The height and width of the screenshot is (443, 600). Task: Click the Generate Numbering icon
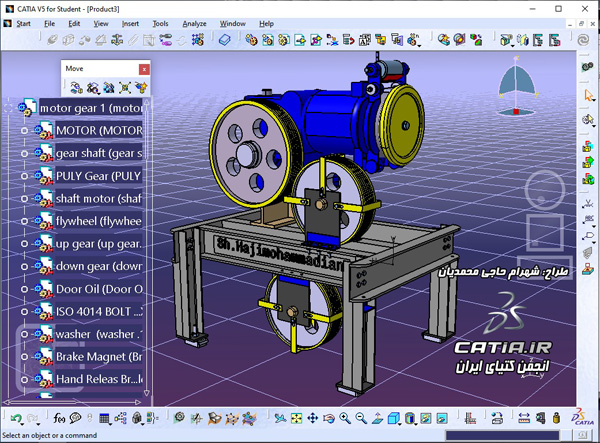pos(364,40)
